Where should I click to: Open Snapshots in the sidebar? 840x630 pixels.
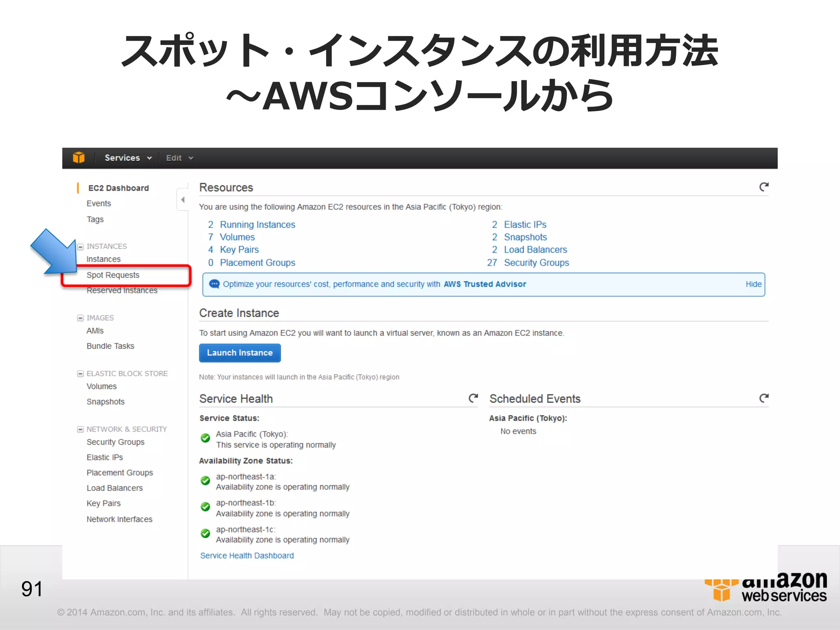[x=106, y=402]
